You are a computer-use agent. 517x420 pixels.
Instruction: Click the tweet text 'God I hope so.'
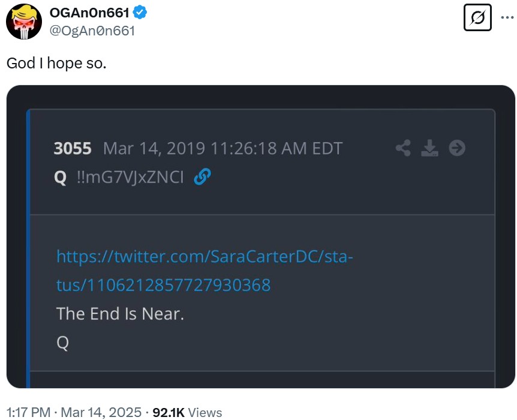[56, 63]
